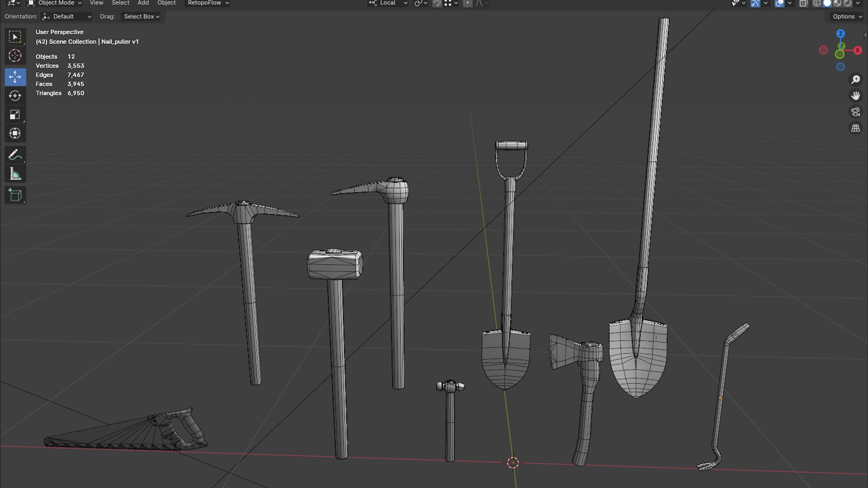The width and height of the screenshot is (868, 488).
Task: Select the Scale tool
Action: [x=15, y=115]
